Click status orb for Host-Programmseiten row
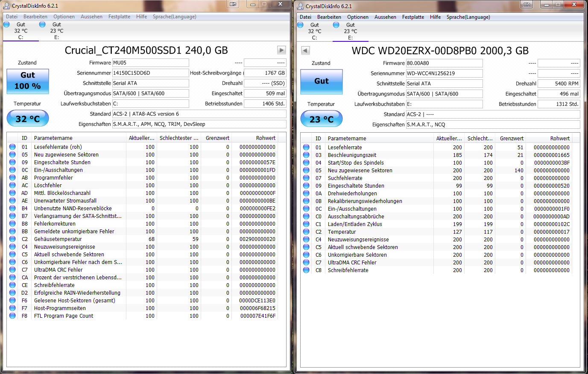Viewport: 588px width, 374px height. tap(12, 308)
